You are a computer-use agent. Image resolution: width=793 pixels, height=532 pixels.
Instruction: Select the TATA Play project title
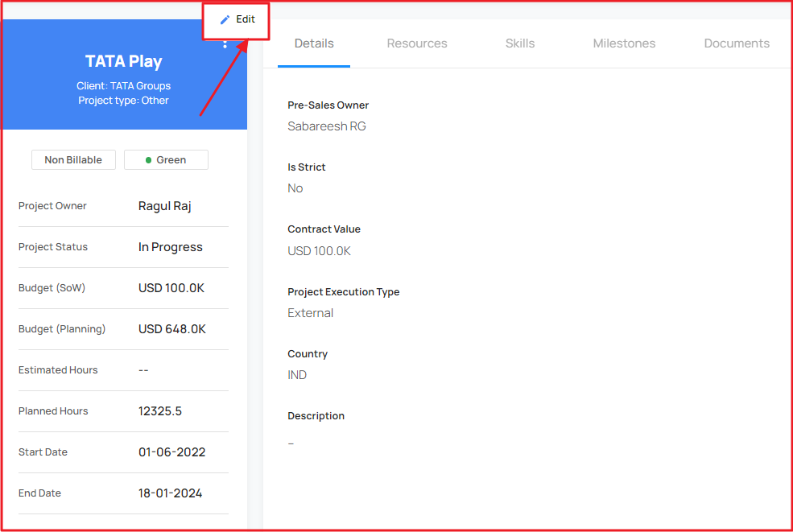coord(123,61)
